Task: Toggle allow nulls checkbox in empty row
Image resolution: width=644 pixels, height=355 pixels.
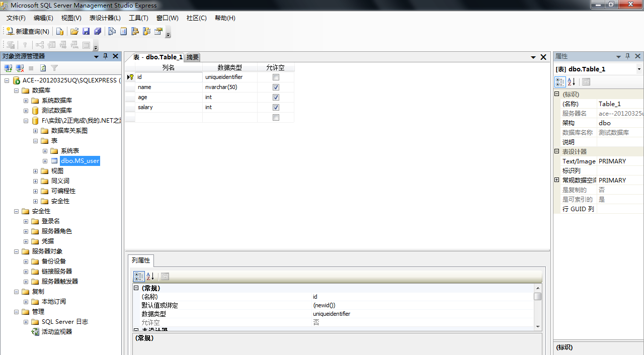Action: point(276,117)
